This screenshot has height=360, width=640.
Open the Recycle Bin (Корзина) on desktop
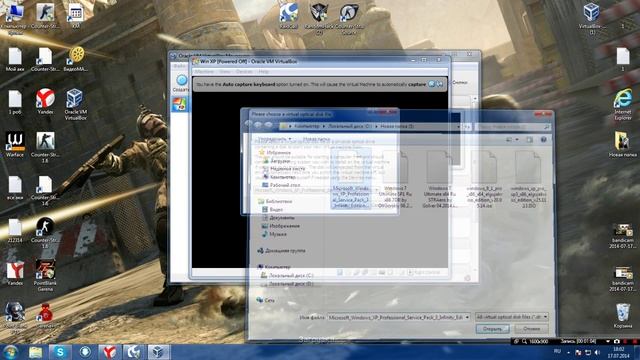[x=622, y=316]
